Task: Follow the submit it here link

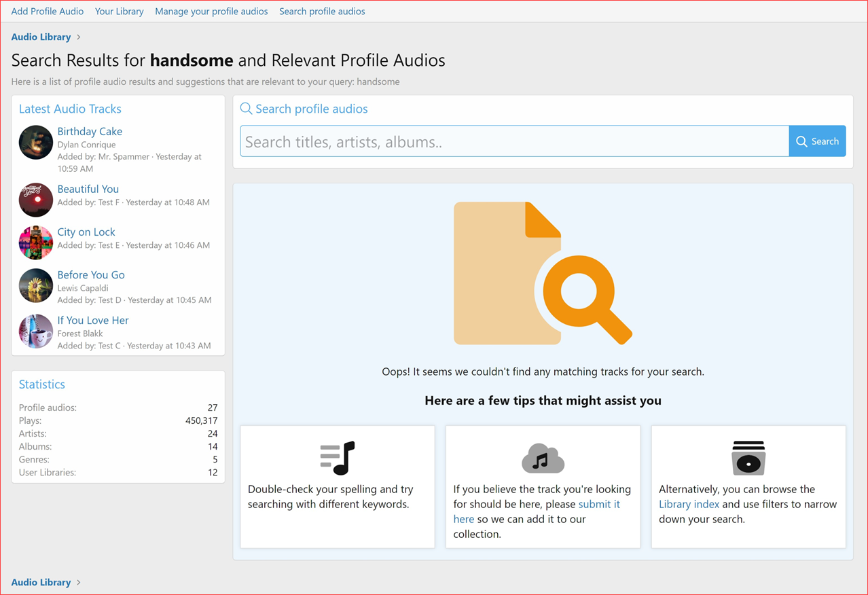Action: (x=599, y=504)
